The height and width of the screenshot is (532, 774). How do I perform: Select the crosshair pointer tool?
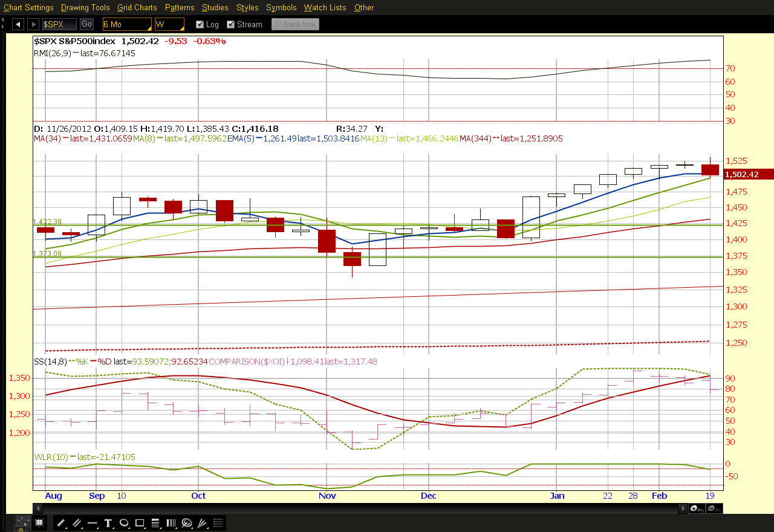tap(23, 522)
